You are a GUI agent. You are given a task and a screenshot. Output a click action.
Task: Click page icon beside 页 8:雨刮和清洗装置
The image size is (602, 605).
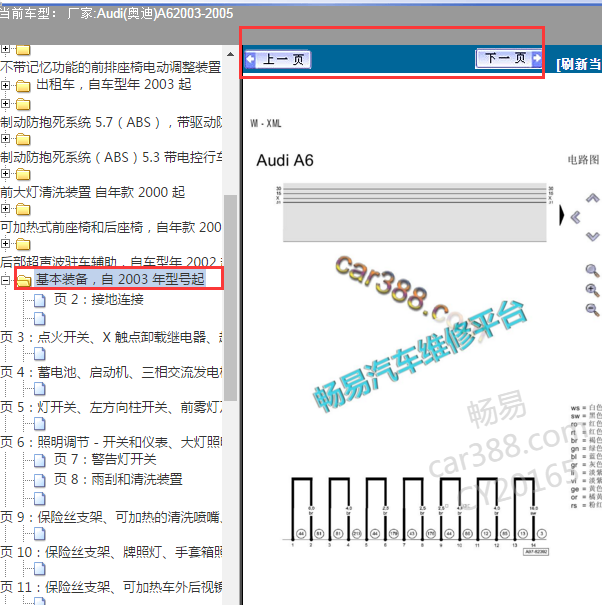40,480
